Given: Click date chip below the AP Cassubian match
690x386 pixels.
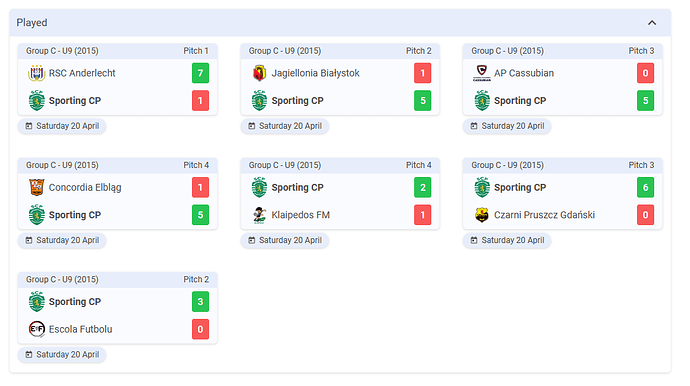Looking at the screenshot, I should coord(507,126).
